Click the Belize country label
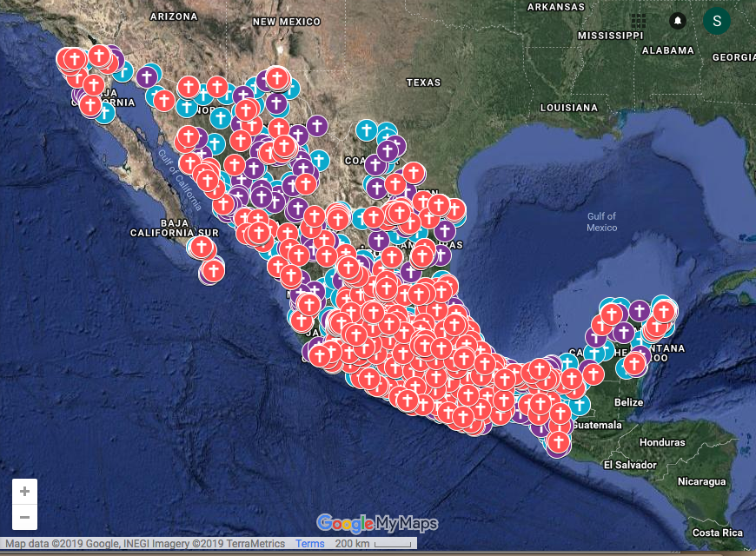The image size is (756, 556). pos(627,402)
